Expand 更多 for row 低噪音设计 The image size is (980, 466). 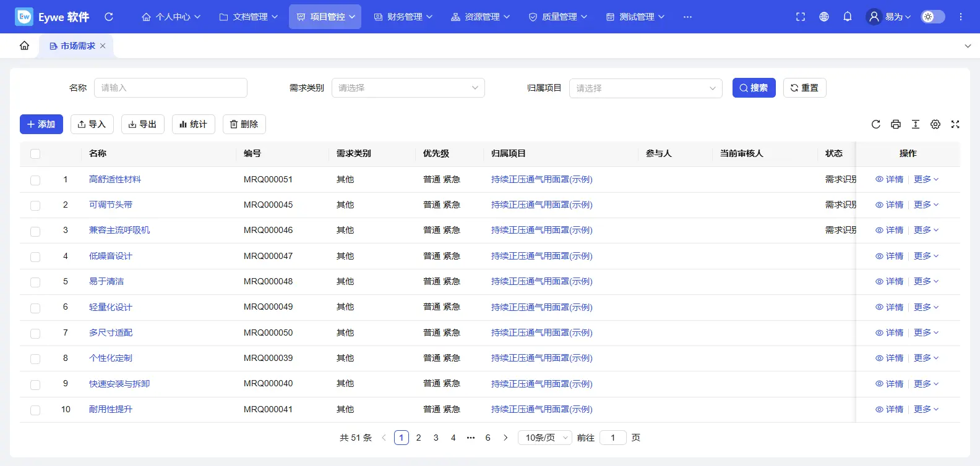click(x=926, y=256)
